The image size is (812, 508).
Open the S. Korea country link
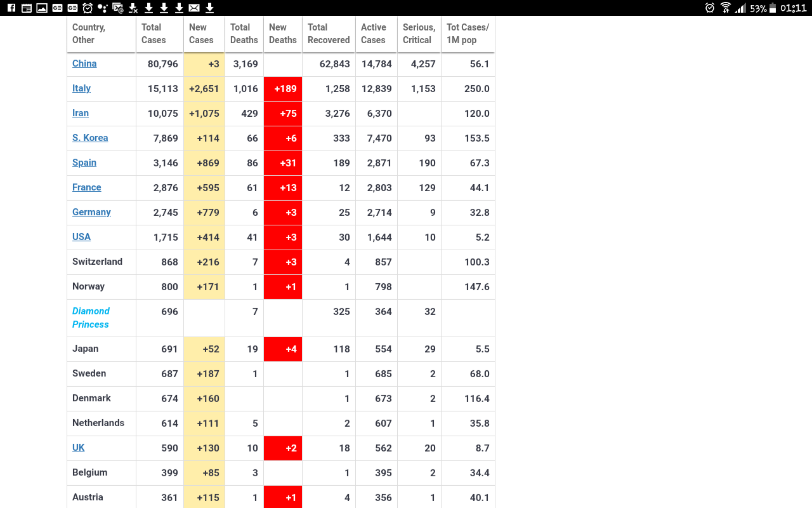90,138
